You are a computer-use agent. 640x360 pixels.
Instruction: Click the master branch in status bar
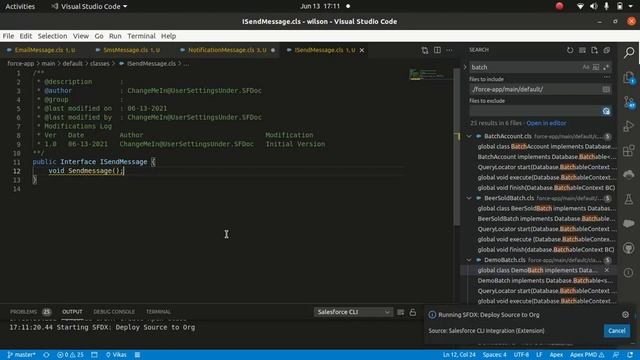(21, 355)
